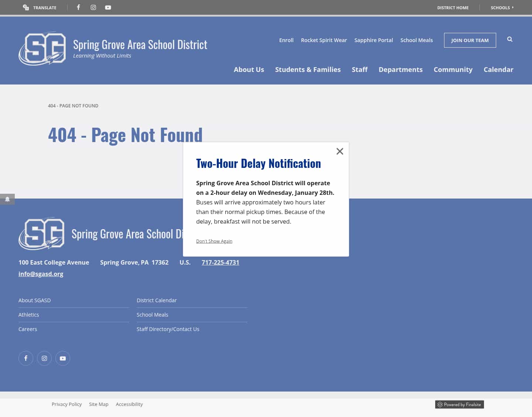Close the Two-Hour Delay notification popup
Screen dimensions: 532x417
[340, 151]
